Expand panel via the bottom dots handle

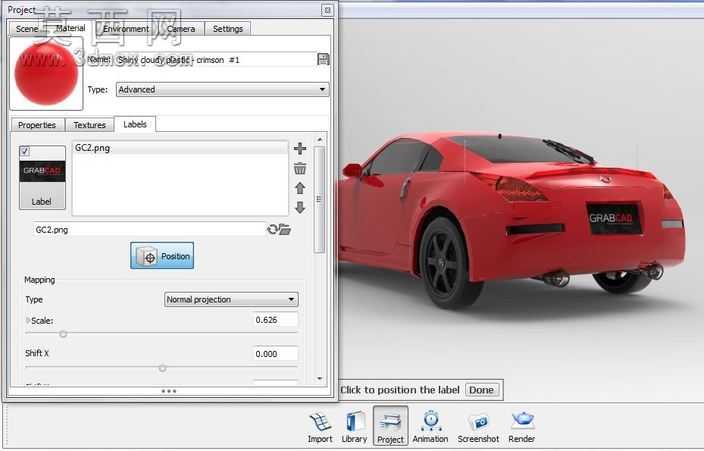pyautogui.click(x=168, y=391)
